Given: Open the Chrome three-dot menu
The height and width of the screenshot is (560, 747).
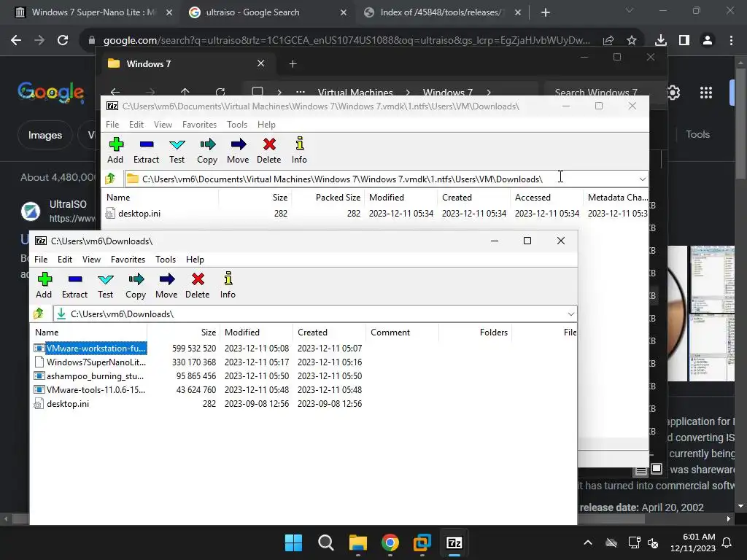Looking at the screenshot, I should 731,41.
